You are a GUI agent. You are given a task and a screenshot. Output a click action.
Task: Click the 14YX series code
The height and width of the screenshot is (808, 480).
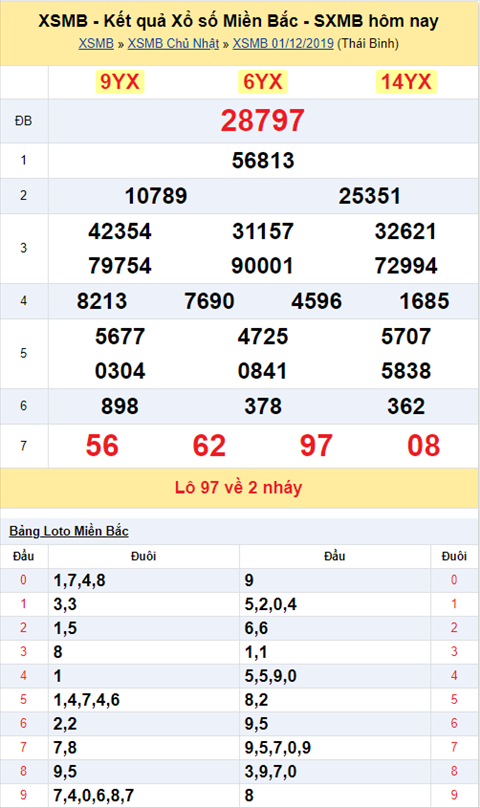pos(406,82)
